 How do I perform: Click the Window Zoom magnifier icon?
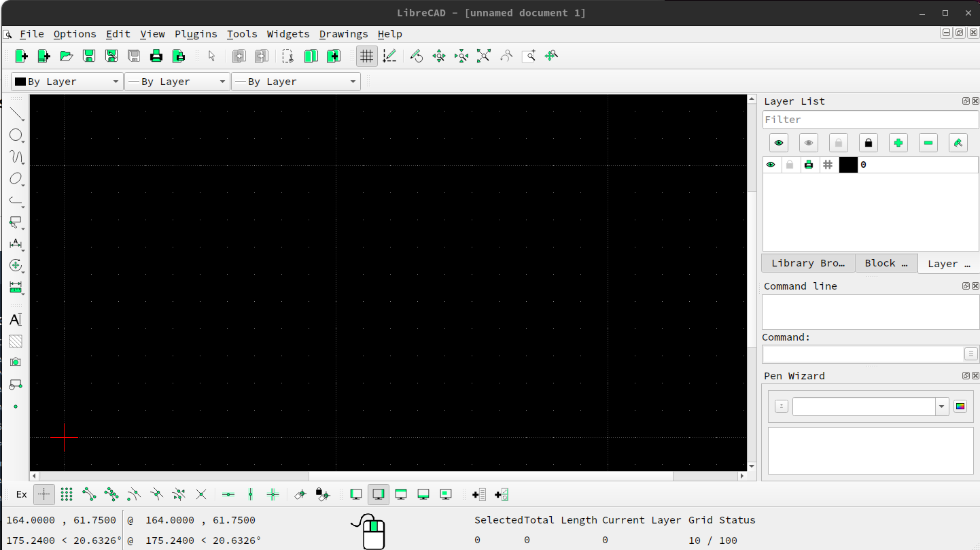(x=529, y=56)
